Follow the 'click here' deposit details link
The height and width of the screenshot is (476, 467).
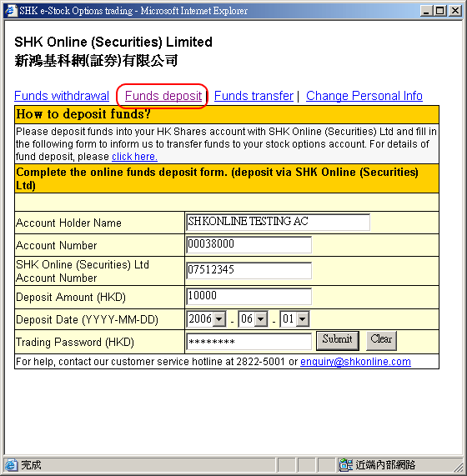[134, 157]
